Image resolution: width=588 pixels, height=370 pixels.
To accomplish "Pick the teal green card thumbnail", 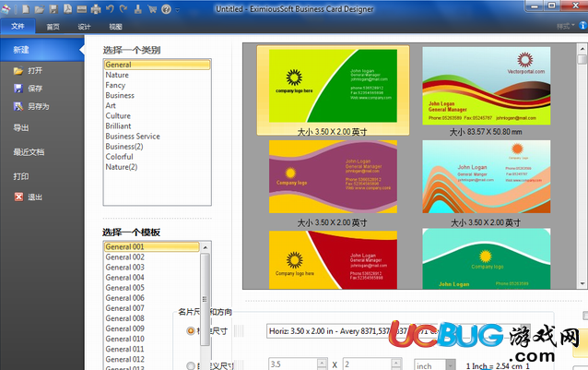I will coord(487,258).
